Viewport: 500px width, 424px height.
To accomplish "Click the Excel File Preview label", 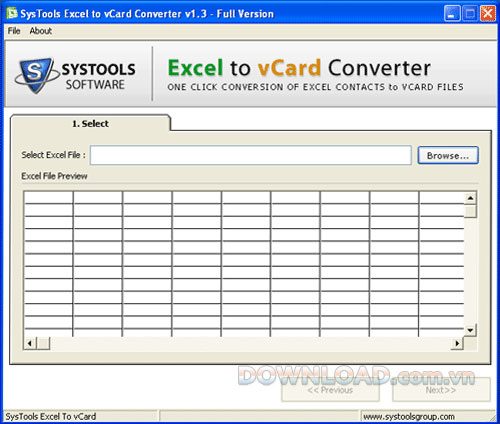I will [54, 176].
